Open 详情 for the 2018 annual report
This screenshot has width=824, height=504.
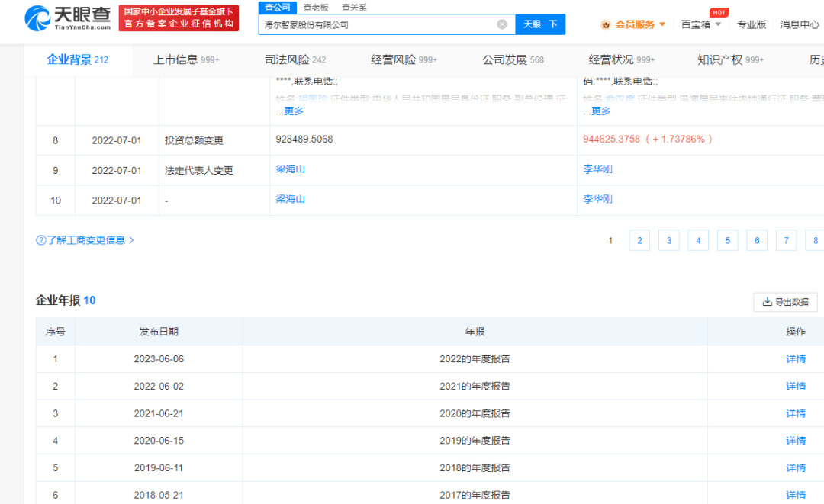pyautogui.click(x=796, y=468)
